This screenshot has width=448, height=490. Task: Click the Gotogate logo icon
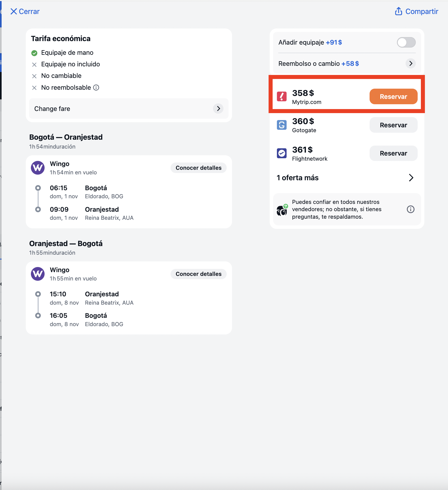click(282, 125)
